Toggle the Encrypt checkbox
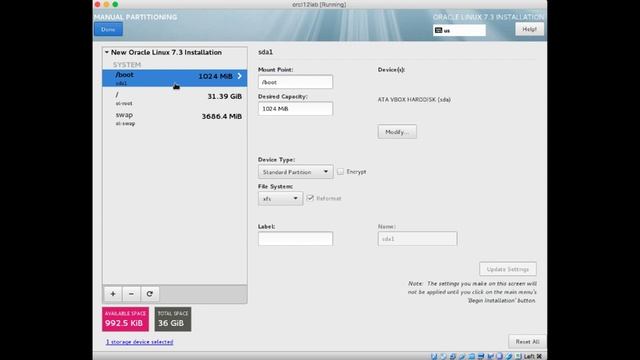The height and width of the screenshot is (360, 640). point(340,172)
